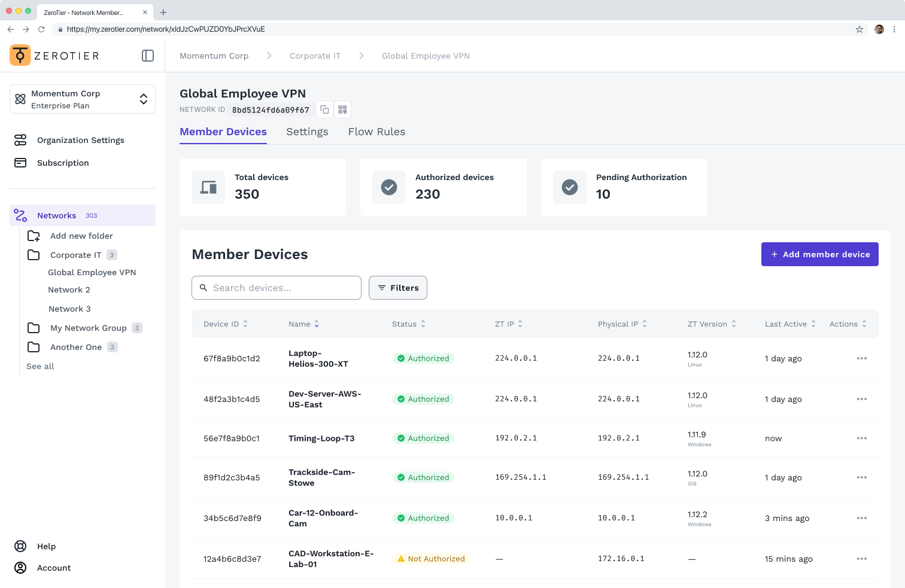905x588 pixels.
Task: Expand the My Network Group folder
Action: click(89, 328)
